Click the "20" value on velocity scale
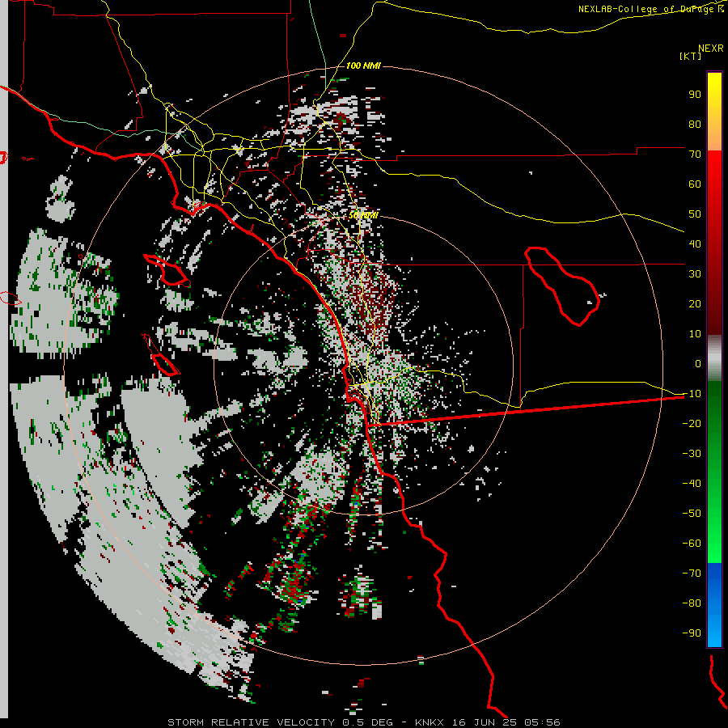 tap(695, 303)
